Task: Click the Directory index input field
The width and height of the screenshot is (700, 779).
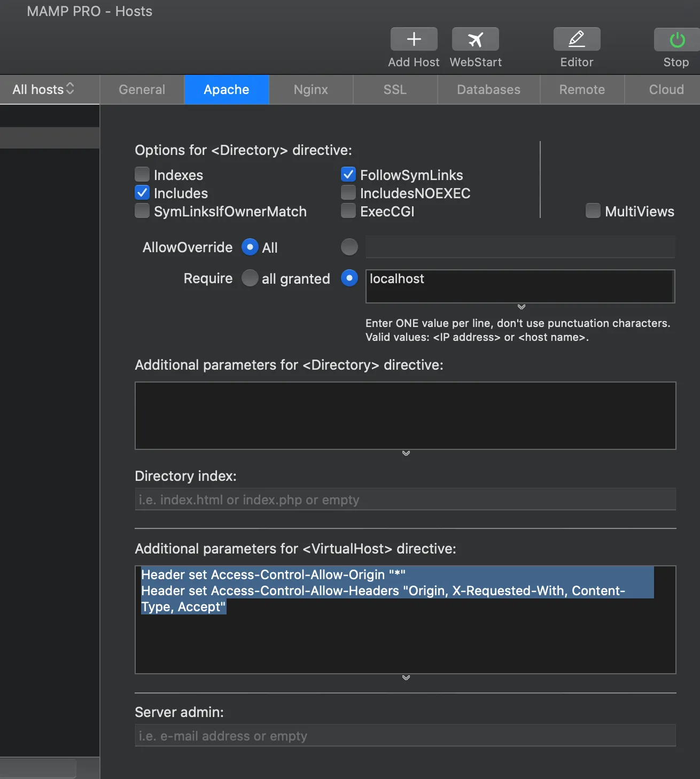Action: 405,500
